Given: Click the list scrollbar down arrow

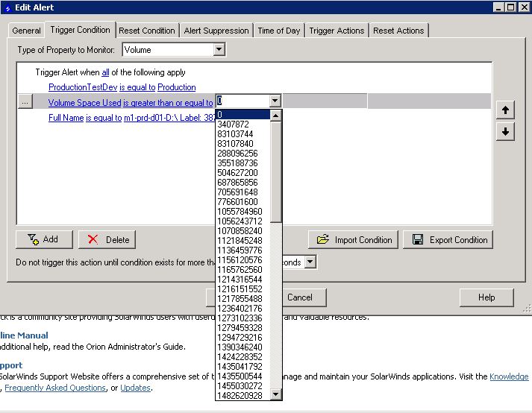Looking at the screenshot, I should coord(276,394).
